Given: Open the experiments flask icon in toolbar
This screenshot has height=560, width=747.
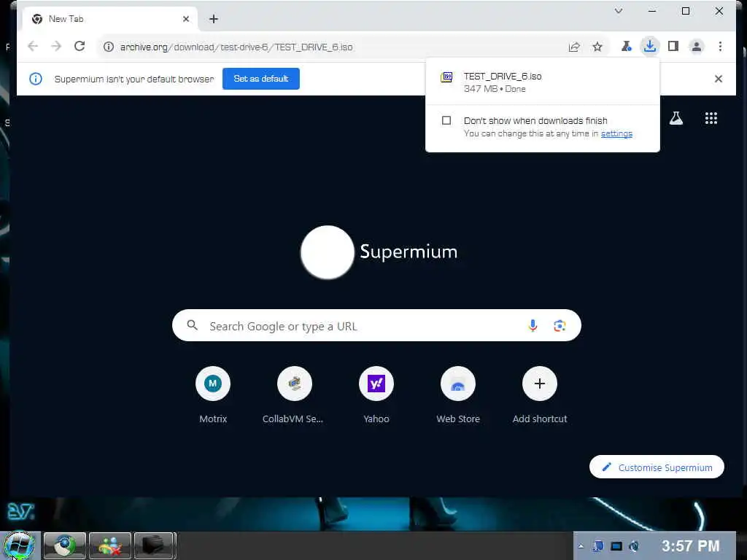Looking at the screenshot, I should click(626, 46).
